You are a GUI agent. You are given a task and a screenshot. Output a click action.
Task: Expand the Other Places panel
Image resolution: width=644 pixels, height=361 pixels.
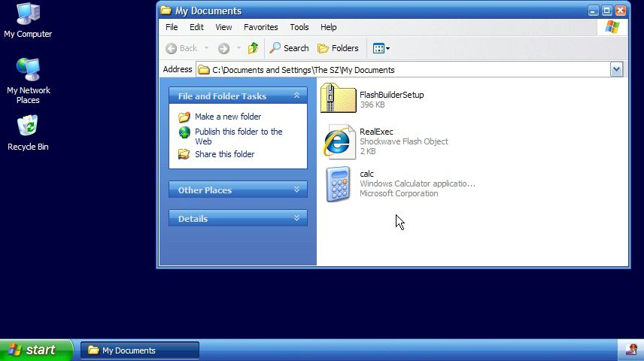click(x=296, y=190)
